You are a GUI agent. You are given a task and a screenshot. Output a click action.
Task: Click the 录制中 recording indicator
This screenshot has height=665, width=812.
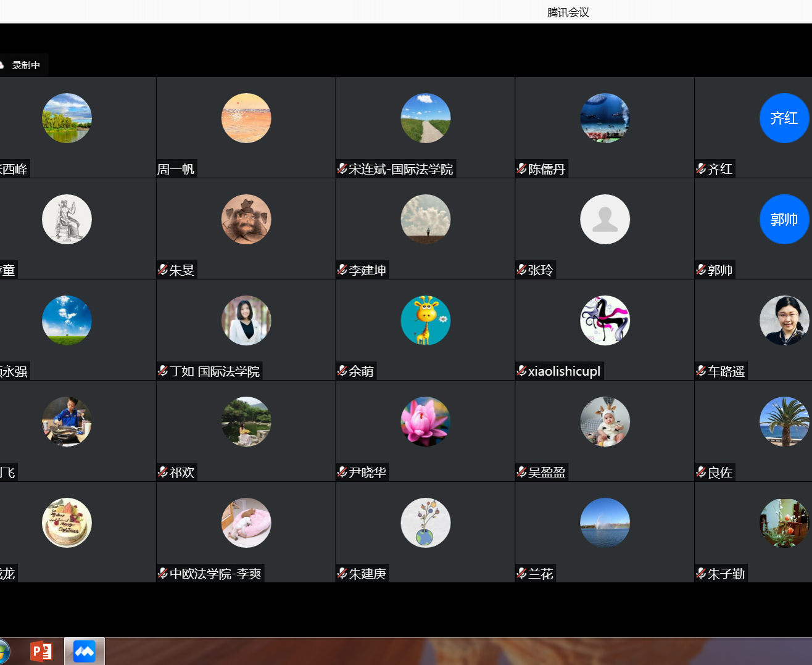(23, 65)
